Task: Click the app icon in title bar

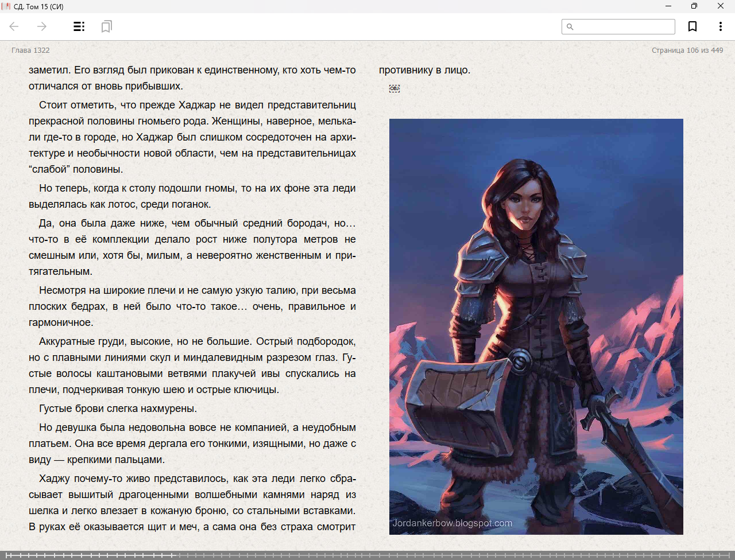Action: 6,6
